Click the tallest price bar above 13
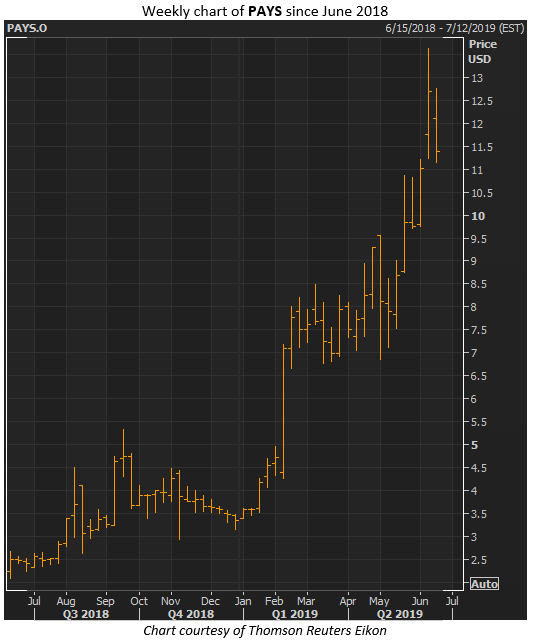Screen dimensions: 534x643 428,103
